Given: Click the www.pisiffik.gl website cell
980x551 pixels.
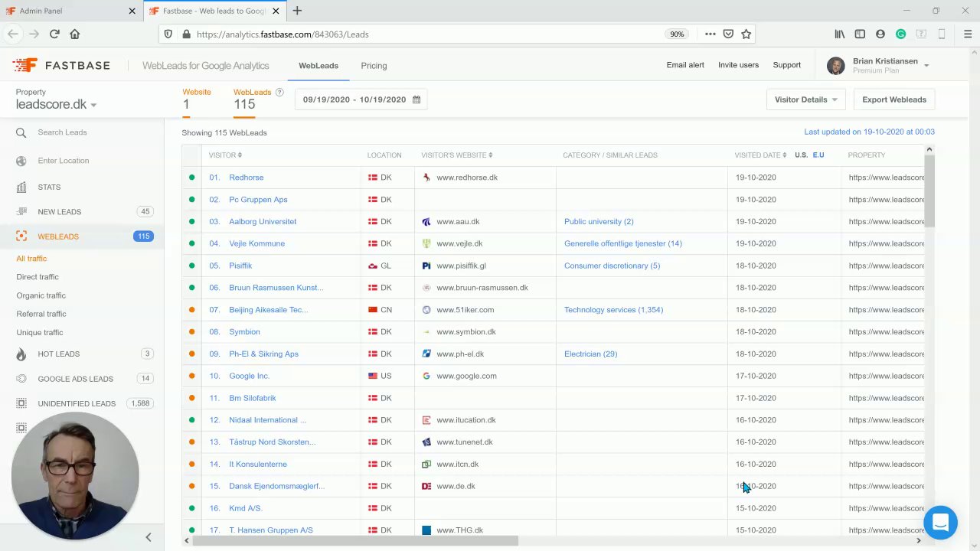Looking at the screenshot, I should click(x=461, y=266).
